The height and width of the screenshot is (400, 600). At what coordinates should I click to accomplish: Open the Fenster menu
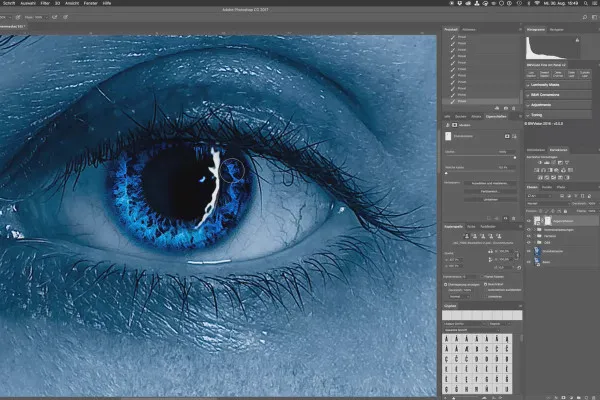[x=91, y=3]
